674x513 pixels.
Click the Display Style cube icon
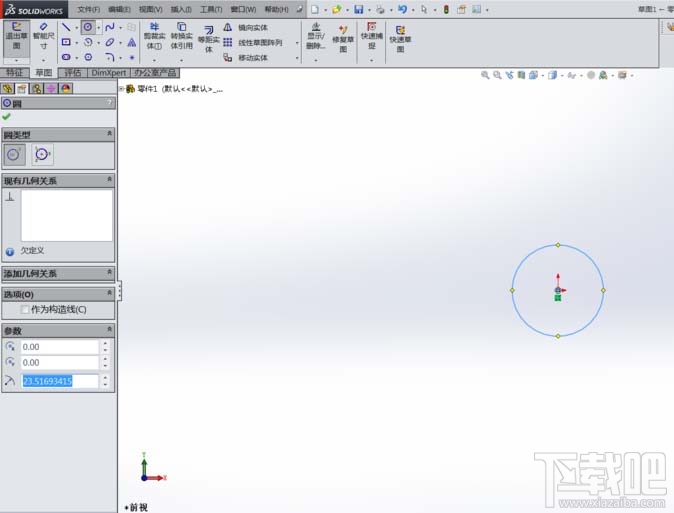pyautogui.click(x=552, y=75)
